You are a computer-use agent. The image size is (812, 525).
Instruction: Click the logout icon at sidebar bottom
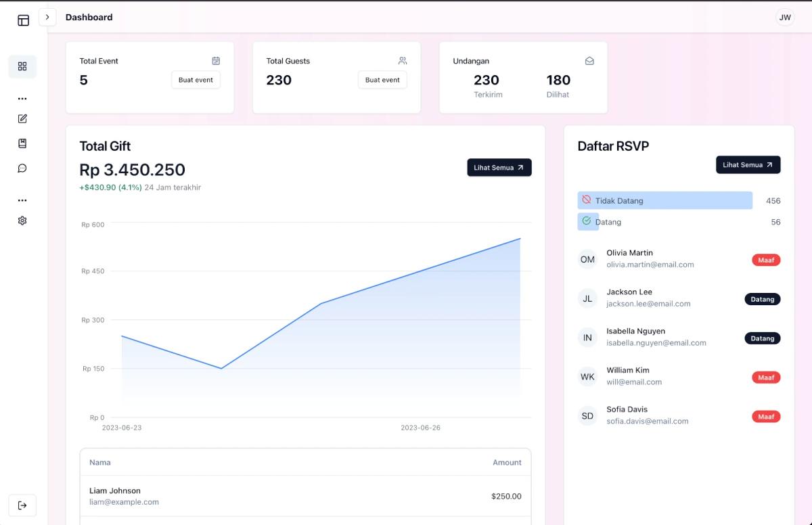pyautogui.click(x=22, y=505)
